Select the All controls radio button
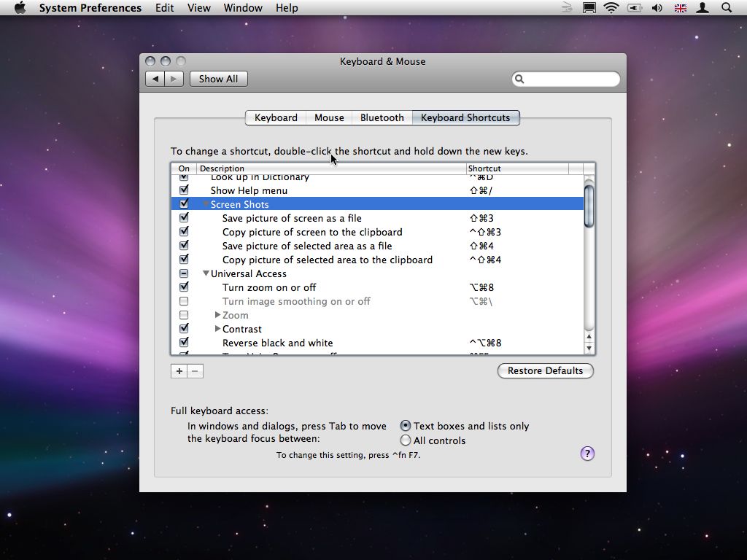The image size is (747, 560). (x=406, y=440)
